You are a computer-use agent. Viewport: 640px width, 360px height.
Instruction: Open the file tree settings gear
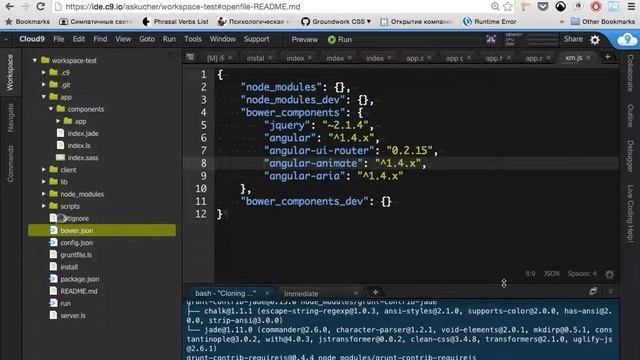tap(171, 56)
